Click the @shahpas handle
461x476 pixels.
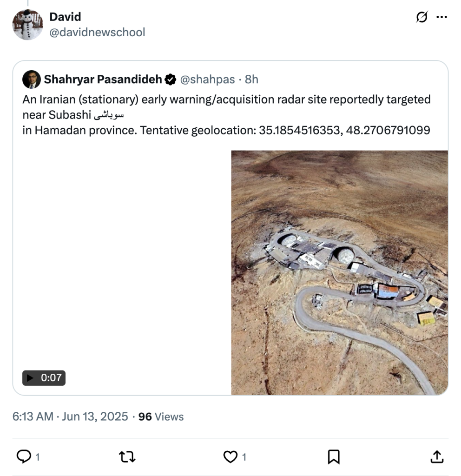tap(207, 79)
